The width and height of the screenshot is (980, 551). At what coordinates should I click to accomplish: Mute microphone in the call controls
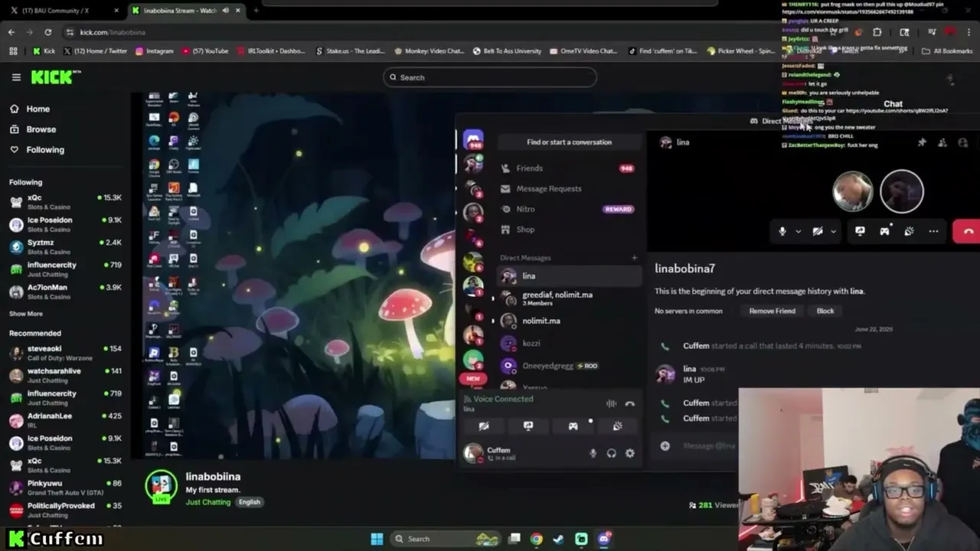(782, 231)
